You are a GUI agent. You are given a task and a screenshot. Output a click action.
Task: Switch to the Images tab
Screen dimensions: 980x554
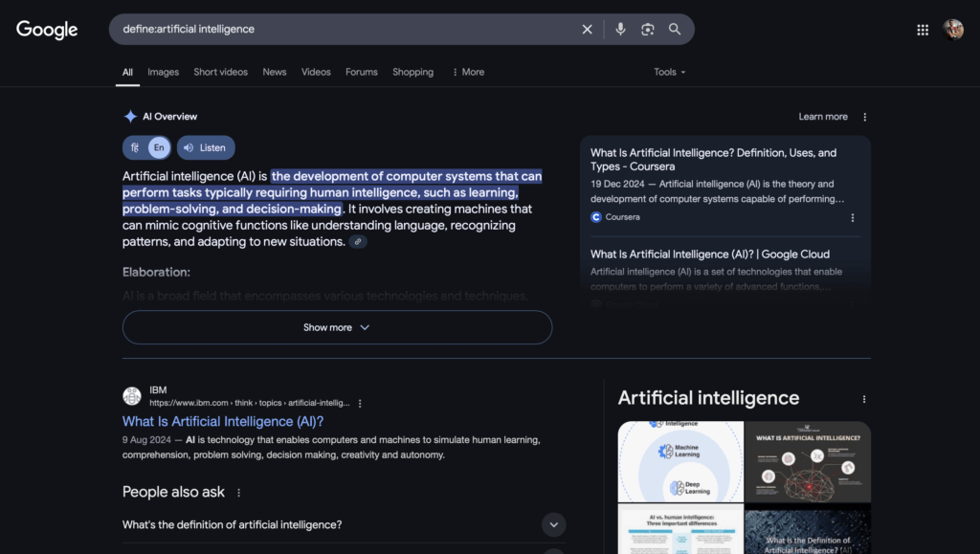pos(163,73)
